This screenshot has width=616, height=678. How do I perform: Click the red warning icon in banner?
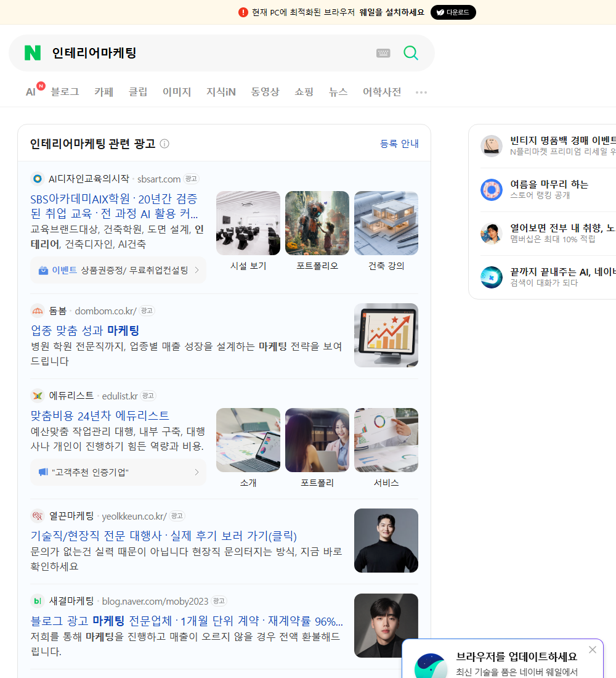coord(243,12)
